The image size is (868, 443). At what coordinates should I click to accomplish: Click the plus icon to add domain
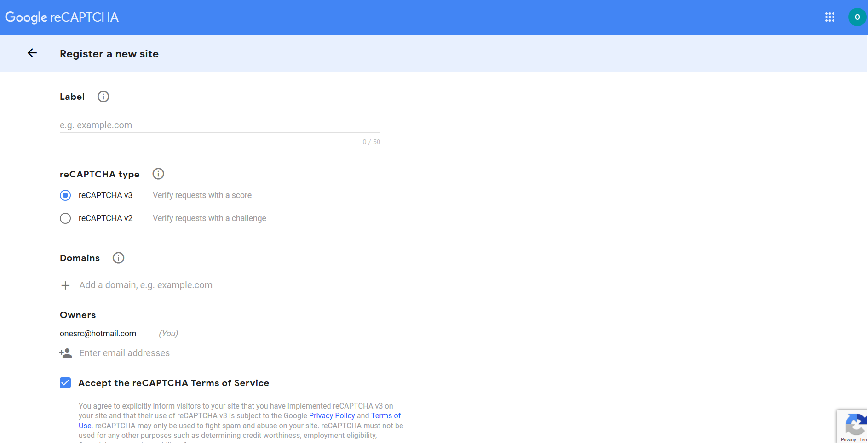[65, 285]
